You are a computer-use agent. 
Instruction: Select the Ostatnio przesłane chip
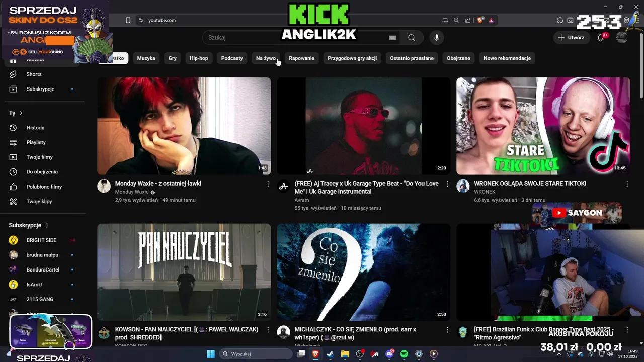coord(412,58)
